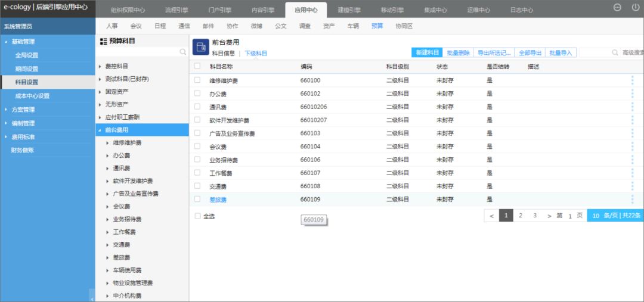Open the more options ellipsis icon in header
This screenshot has width=644, height=302.
pos(617,7)
